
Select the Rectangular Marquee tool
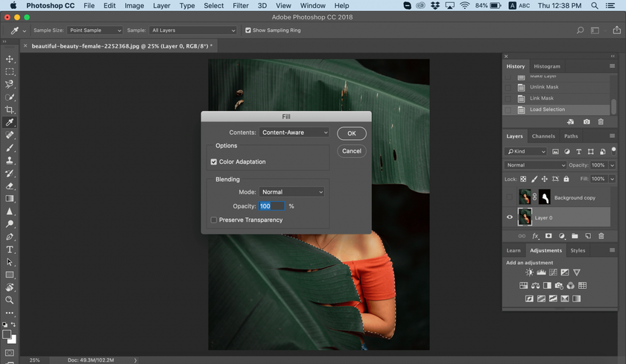pyautogui.click(x=10, y=71)
